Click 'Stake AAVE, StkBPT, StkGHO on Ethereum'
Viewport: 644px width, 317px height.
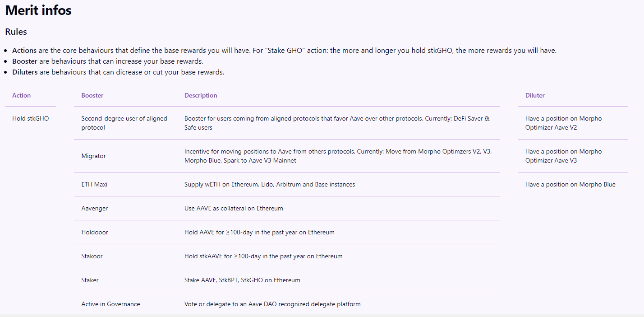point(242,280)
